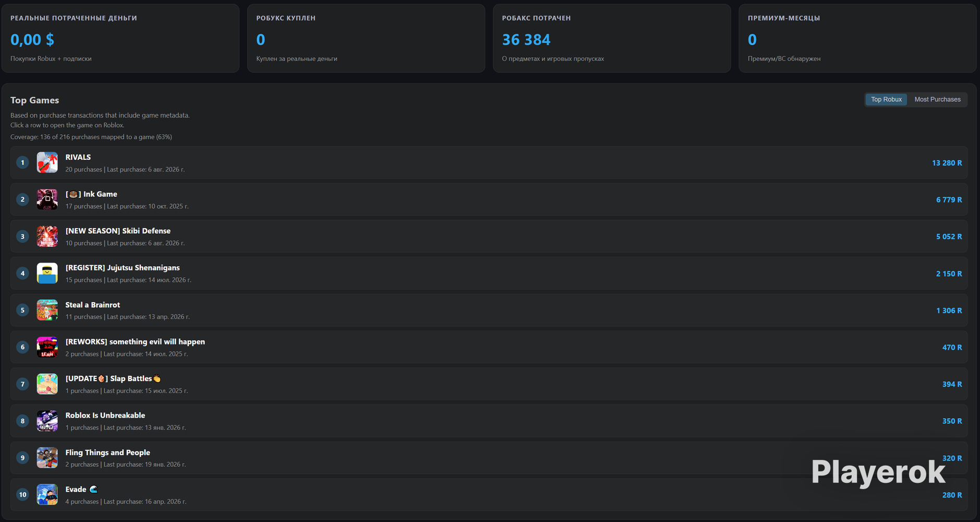980x522 pixels.
Task: Click 'Куплен за реальные деньги' caption text
Action: coord(297,59)
